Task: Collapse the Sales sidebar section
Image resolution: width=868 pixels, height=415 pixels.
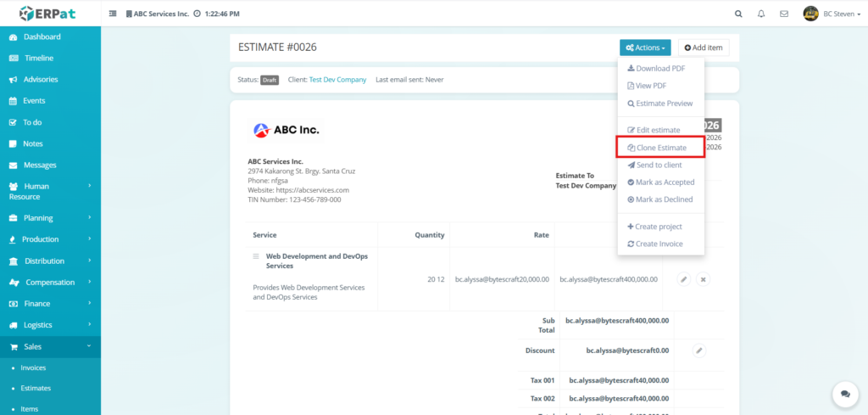Action: [49, 346]
